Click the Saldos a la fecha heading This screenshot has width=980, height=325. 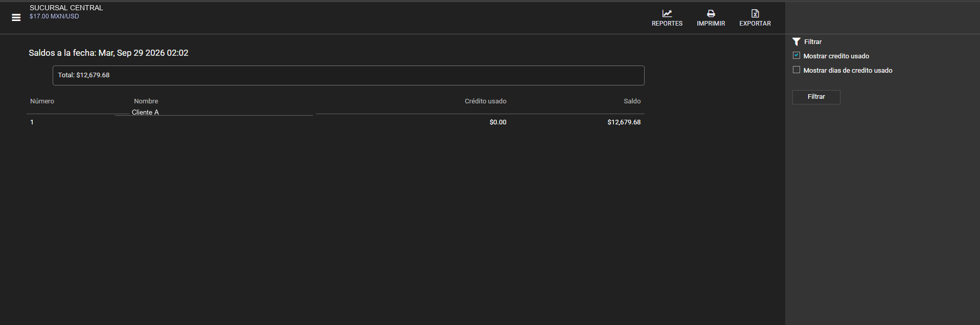(108, 53)
